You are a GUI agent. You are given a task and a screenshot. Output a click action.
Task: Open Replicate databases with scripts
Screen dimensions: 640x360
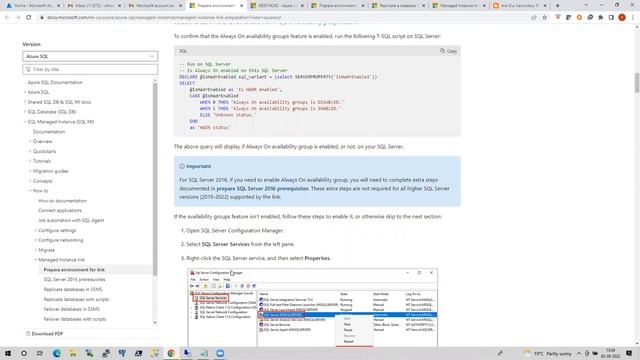(x=76, y=300)
